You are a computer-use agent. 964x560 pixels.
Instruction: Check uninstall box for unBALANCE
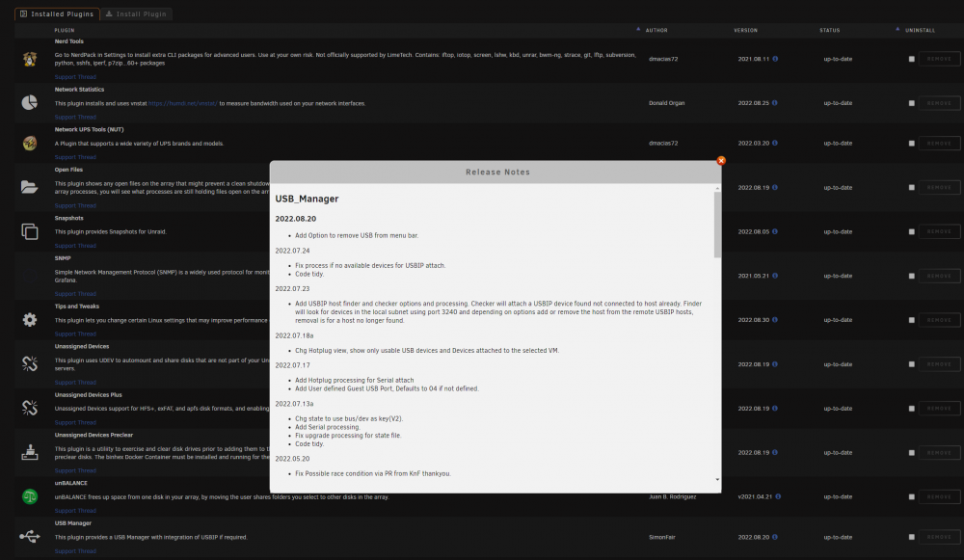click(912, 496)
